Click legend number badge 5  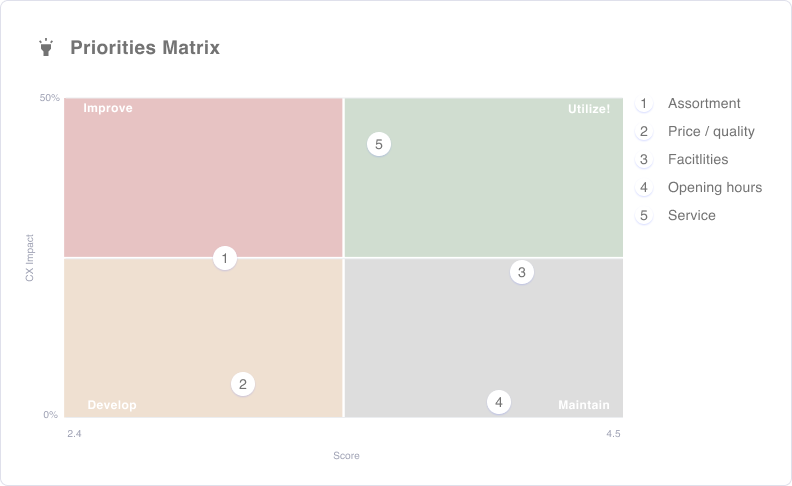[644, 216]
